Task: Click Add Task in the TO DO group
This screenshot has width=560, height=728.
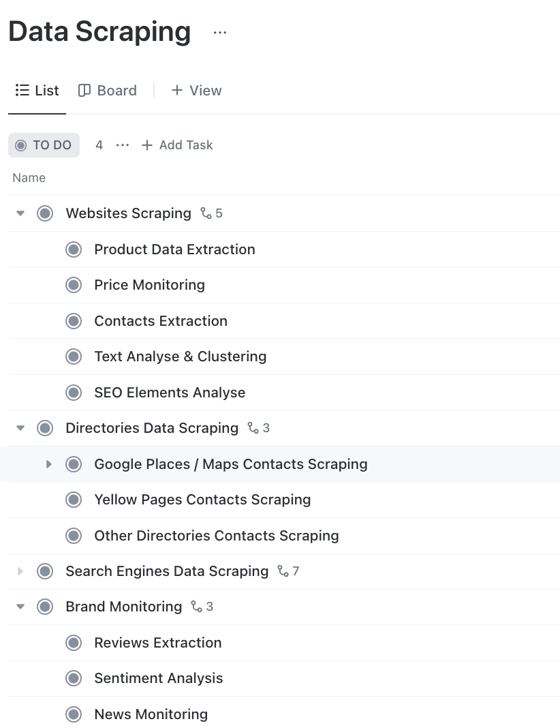Action: 177,145
